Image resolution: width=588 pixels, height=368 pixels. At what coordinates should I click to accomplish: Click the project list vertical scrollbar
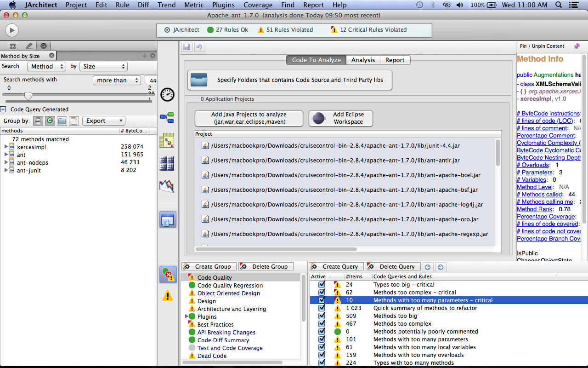tap(498, 152)
